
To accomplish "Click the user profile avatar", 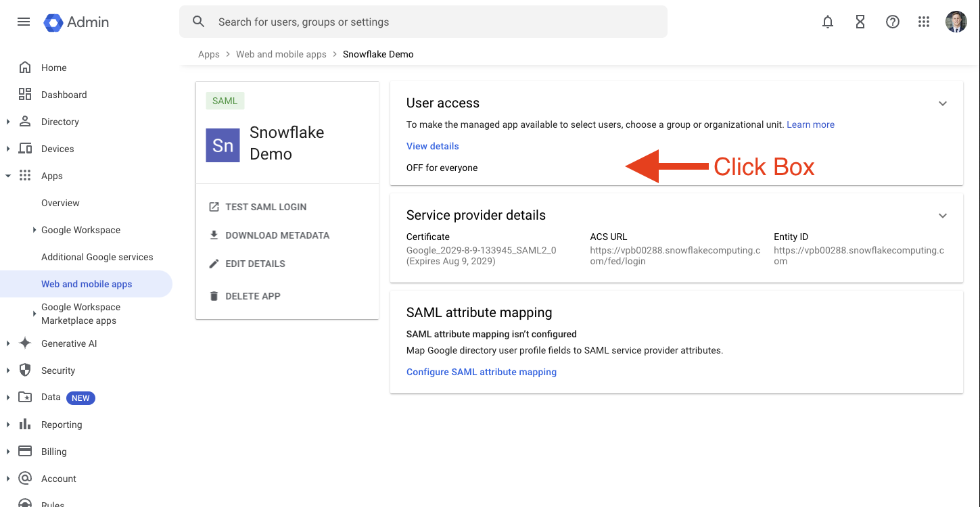I will point(956,22).
